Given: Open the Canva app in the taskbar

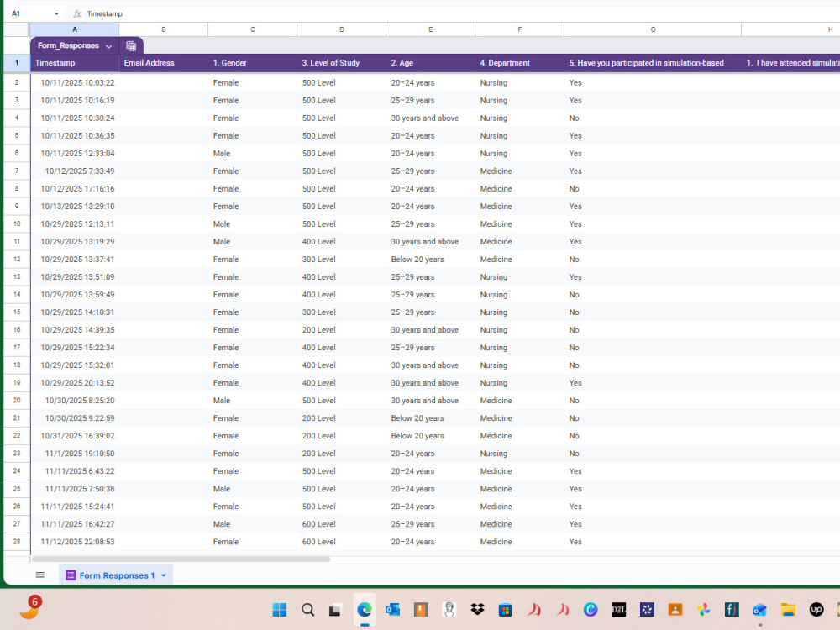Looking at the screenshot, I should coord(591,610).
